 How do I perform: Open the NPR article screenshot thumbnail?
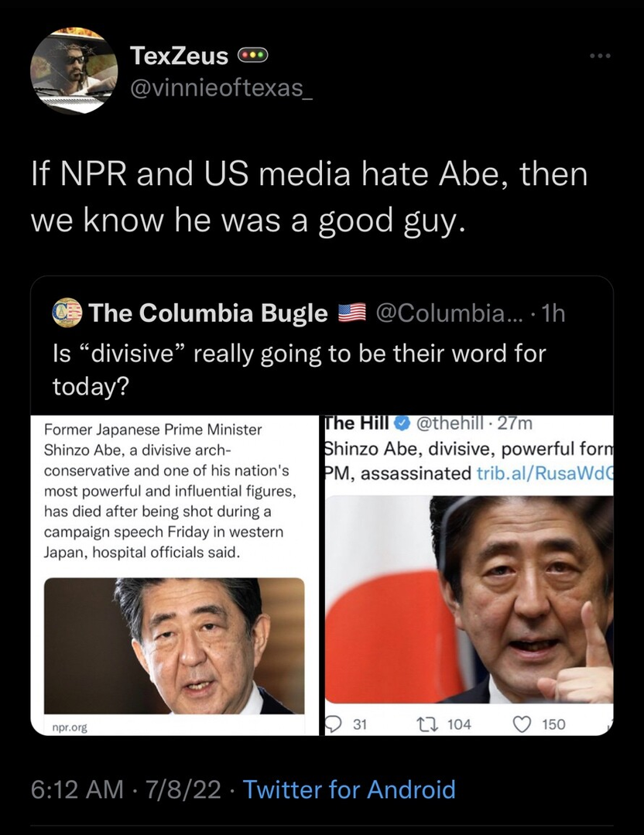(175, 575)
